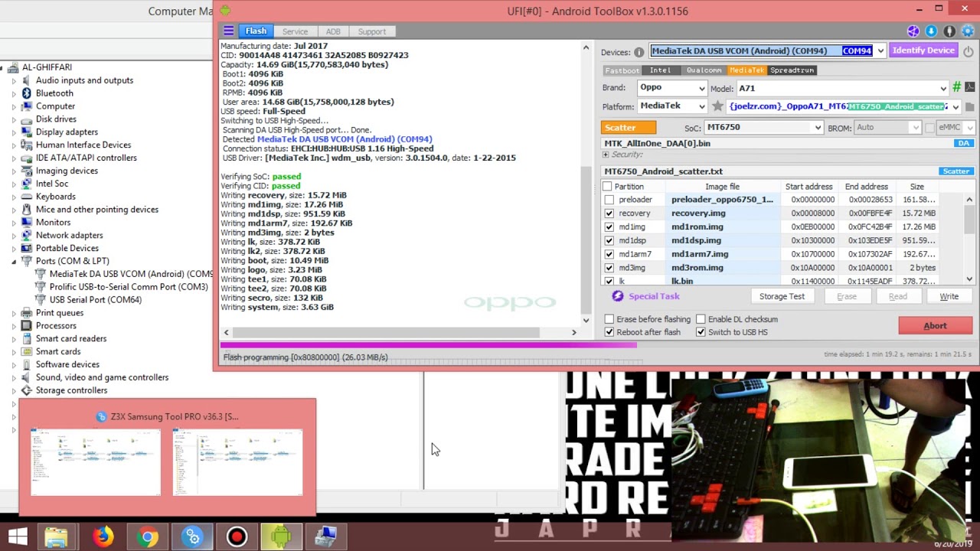This screenshot has height=551, width=980.
Task: Select the Spreadtrum chipset tab
Action: pos(792,70)
